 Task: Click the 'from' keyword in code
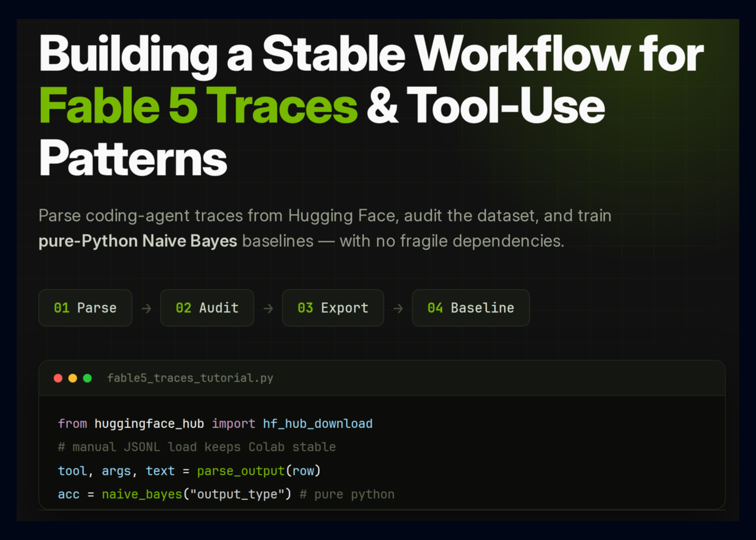click(73, 424)
